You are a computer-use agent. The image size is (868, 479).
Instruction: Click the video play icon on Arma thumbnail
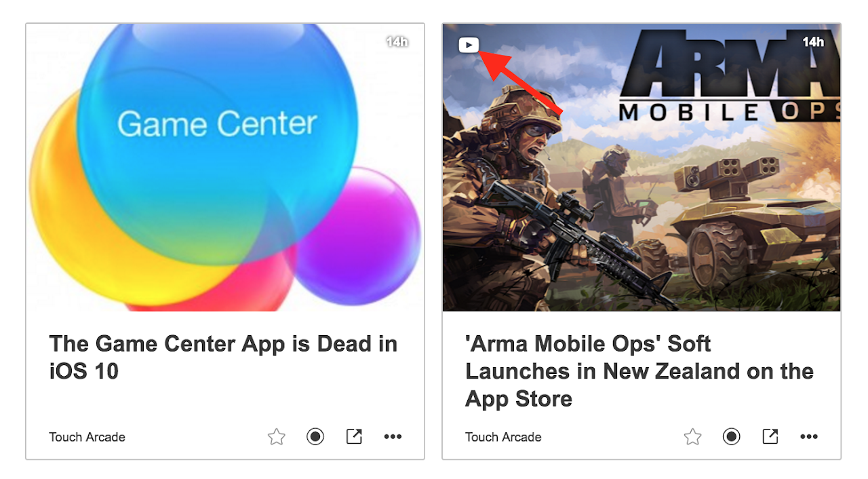[469, 45]
